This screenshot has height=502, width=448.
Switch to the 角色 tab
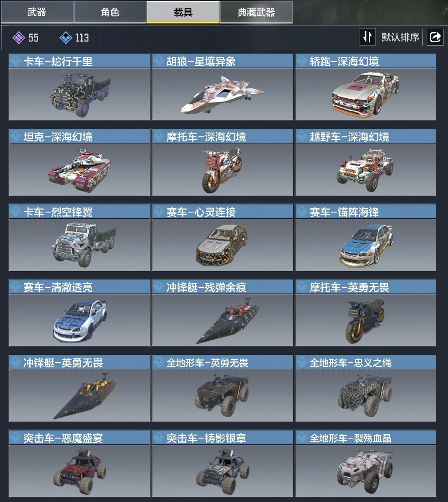pos(110,12)
